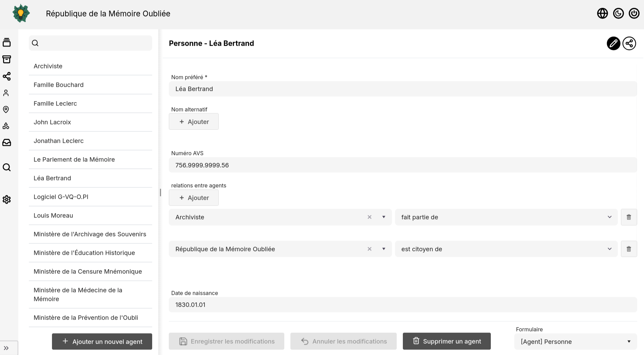
Task: Delete the Archiviste relation with trash icon
Action: (629, 217)
